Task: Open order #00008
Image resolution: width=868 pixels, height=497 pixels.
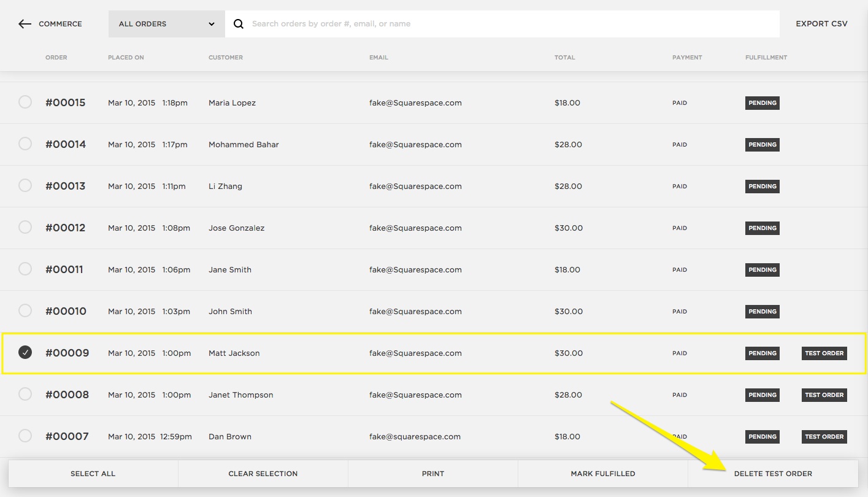Action: click(x=67, y=395)
